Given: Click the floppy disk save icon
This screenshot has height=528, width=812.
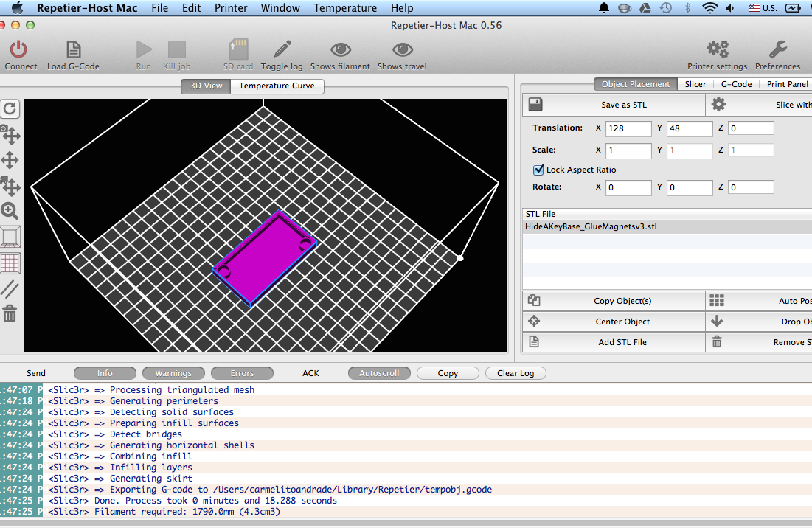Looking at the screenshot, I should (x=535, y=105).
